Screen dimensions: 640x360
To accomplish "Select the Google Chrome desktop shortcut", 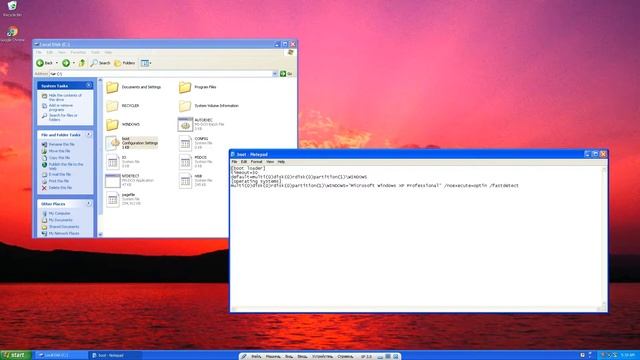I will (x=12, y=34).
